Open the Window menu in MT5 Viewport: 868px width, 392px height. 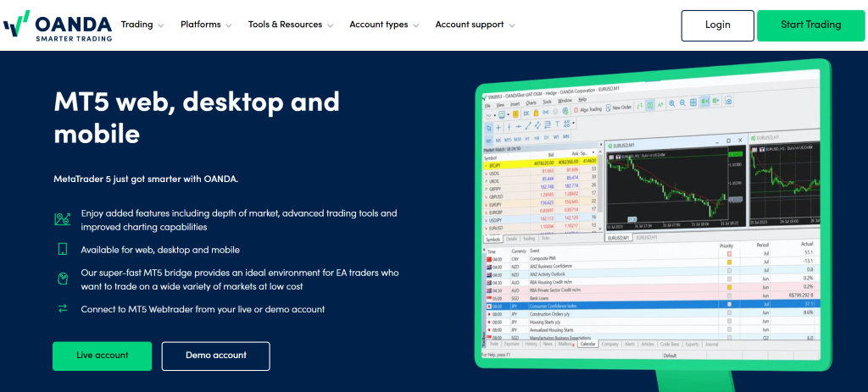click(565, 101)
